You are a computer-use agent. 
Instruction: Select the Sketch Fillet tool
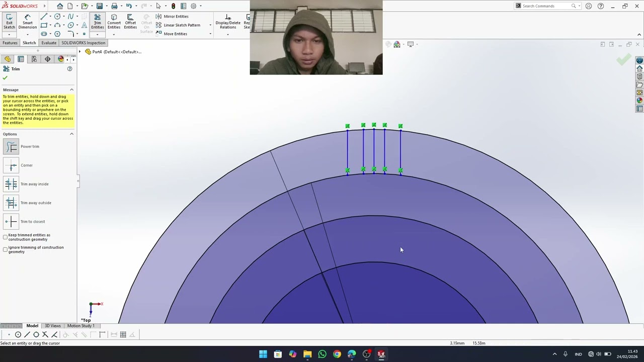(71, 34)
